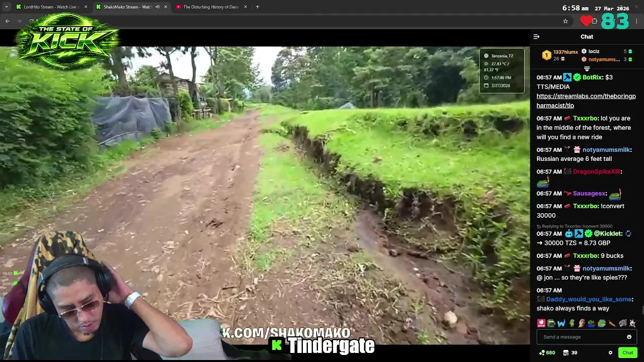Open the shop icon showing 39

click(x=566, y=353)
